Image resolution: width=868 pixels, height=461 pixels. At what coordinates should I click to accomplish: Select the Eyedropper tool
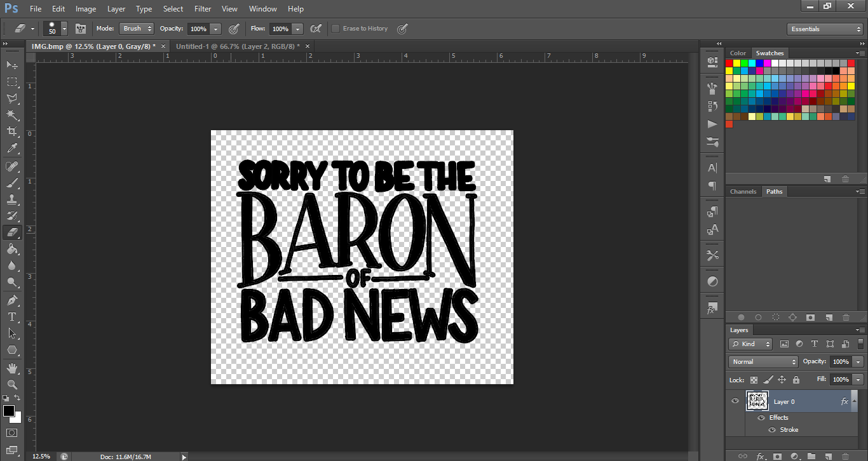[x=12, y=149]
